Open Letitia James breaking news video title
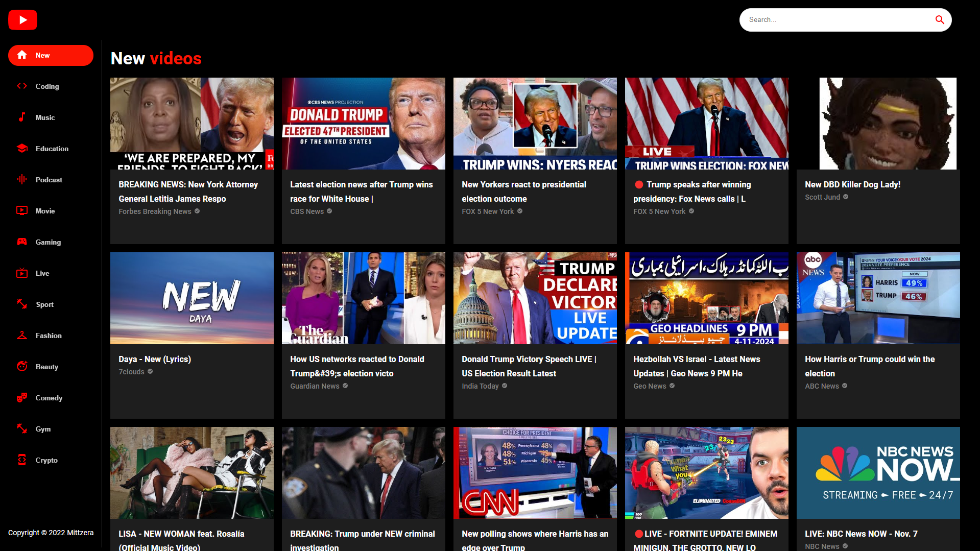Screen dimensions: 980x551 click(x=188, y=191)
